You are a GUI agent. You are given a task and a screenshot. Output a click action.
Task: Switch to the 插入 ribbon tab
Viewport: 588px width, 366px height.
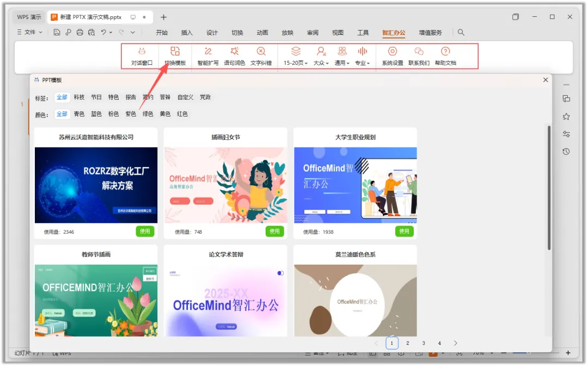(x=187, y=33)
